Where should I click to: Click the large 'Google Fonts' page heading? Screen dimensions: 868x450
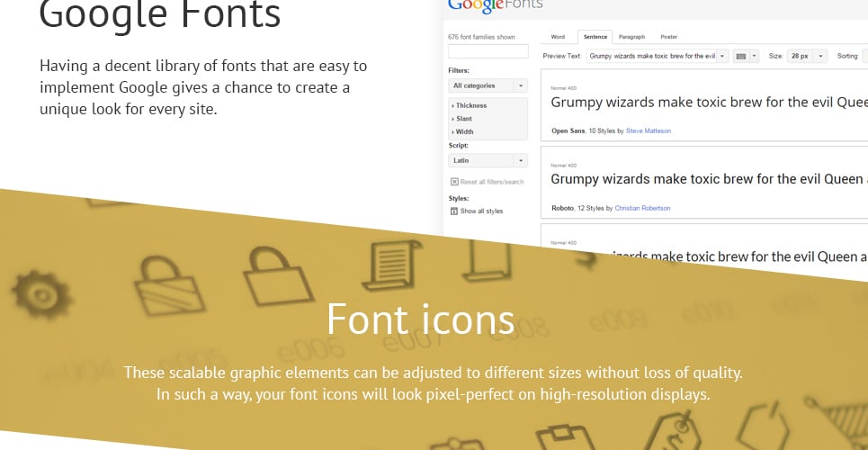160,15
